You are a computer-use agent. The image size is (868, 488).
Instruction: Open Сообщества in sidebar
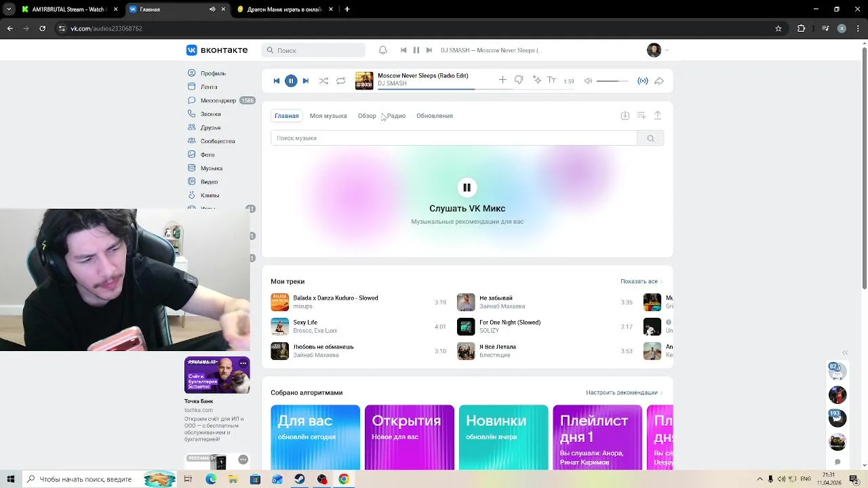click(x=218, y=141)
